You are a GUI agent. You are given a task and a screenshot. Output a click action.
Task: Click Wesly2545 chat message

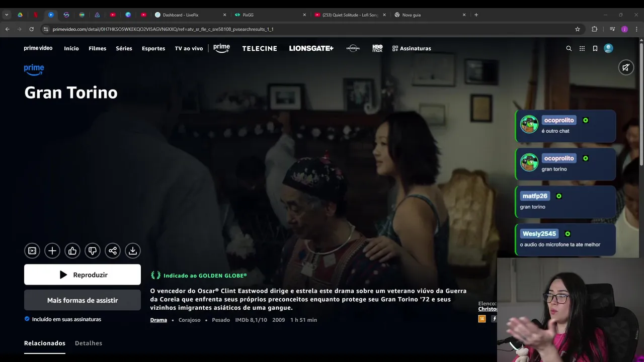[566, 239]
